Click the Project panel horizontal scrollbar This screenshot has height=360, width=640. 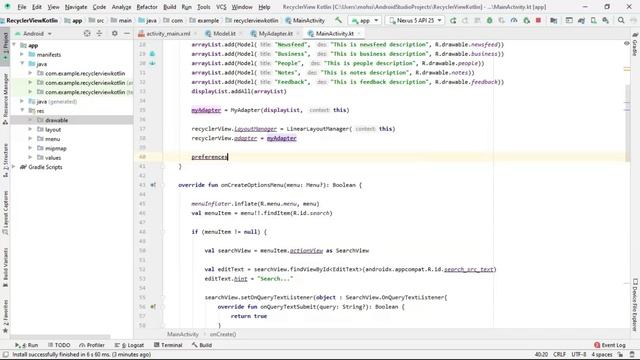click(61, 337)
